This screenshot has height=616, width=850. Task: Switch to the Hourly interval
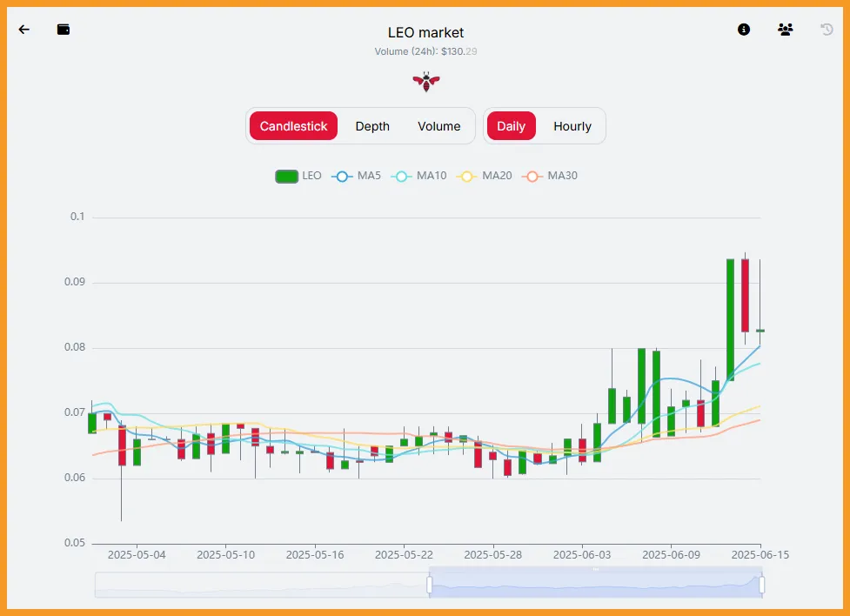pyautogui.click(x=572, y=126)
